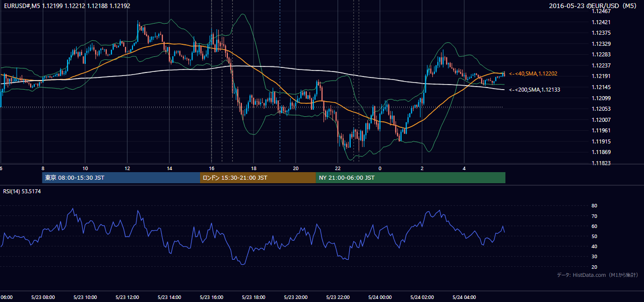Click bottom date label 5/23 08:00

click(x=43, y=297)
